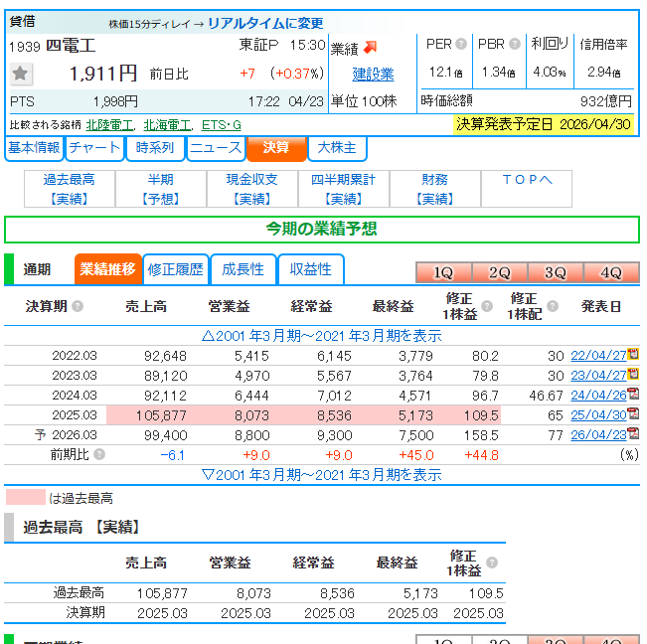
Task: Click the stock price 1,911円
Action: coord(103,74)
